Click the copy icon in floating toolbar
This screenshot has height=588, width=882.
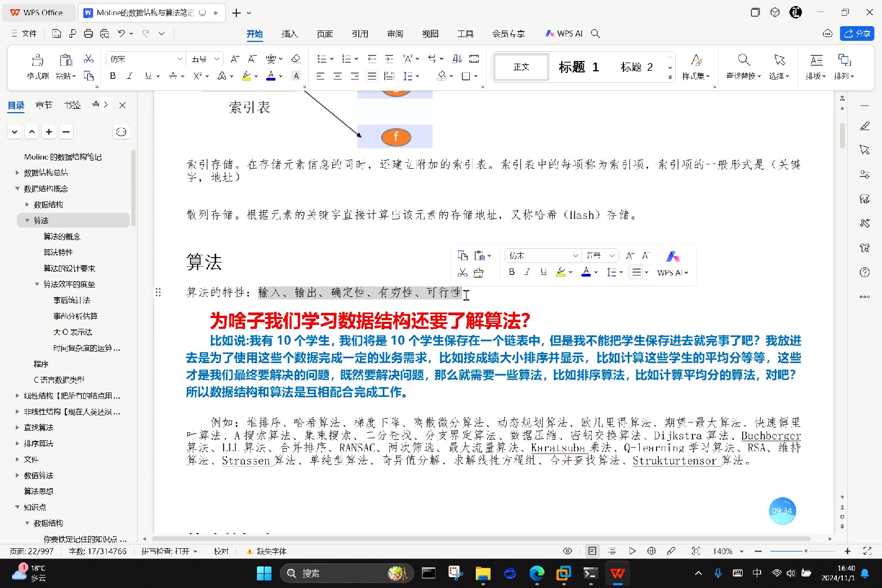[x=463, y=255]
